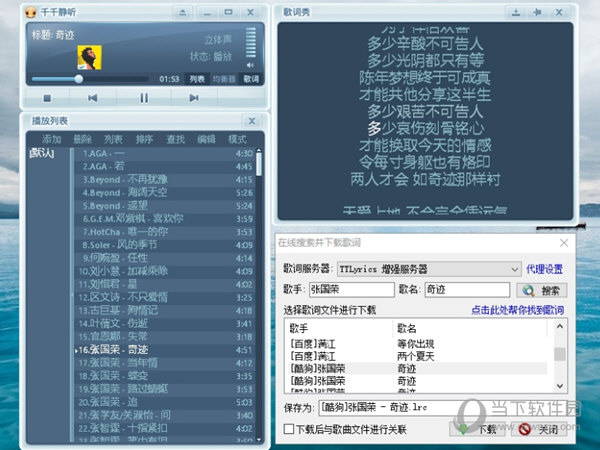Select track 1.AGA - 一
Image resolution: width=600 pixels, height=450 pixels.
[x=165, y=154]
